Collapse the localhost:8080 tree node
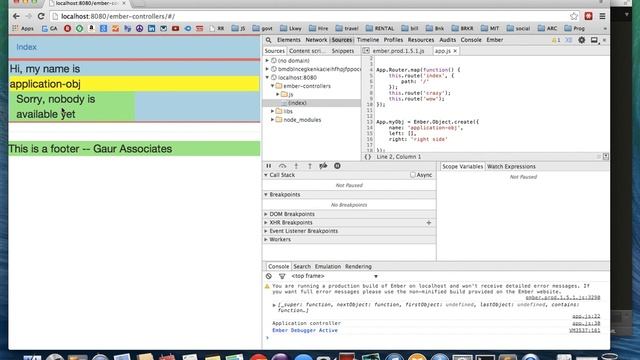 [x=267, y=78]
